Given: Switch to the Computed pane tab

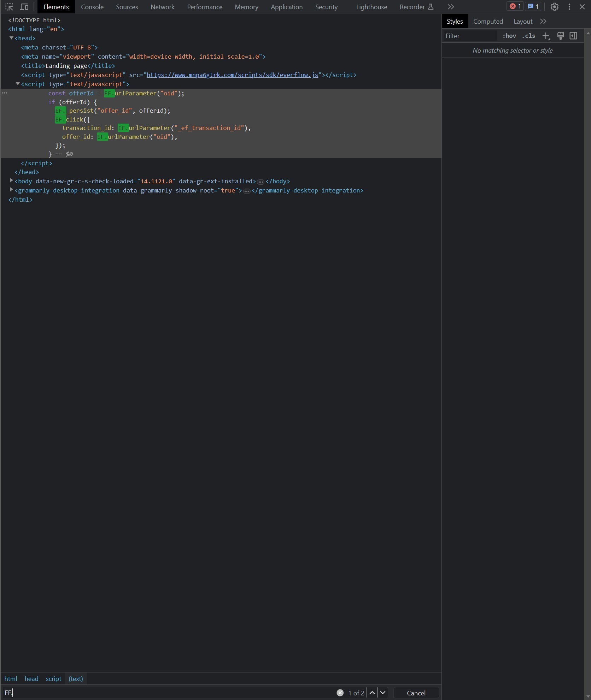Looking at the screenshot, I should 488,22.
